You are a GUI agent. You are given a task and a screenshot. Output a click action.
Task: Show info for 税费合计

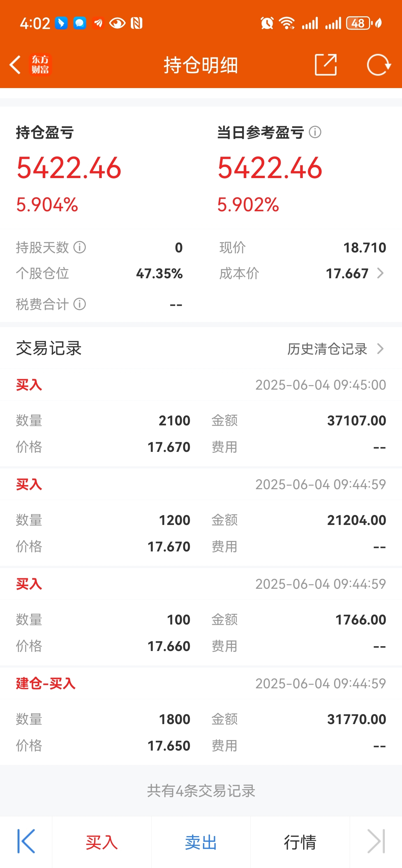[x=80, y=304]
